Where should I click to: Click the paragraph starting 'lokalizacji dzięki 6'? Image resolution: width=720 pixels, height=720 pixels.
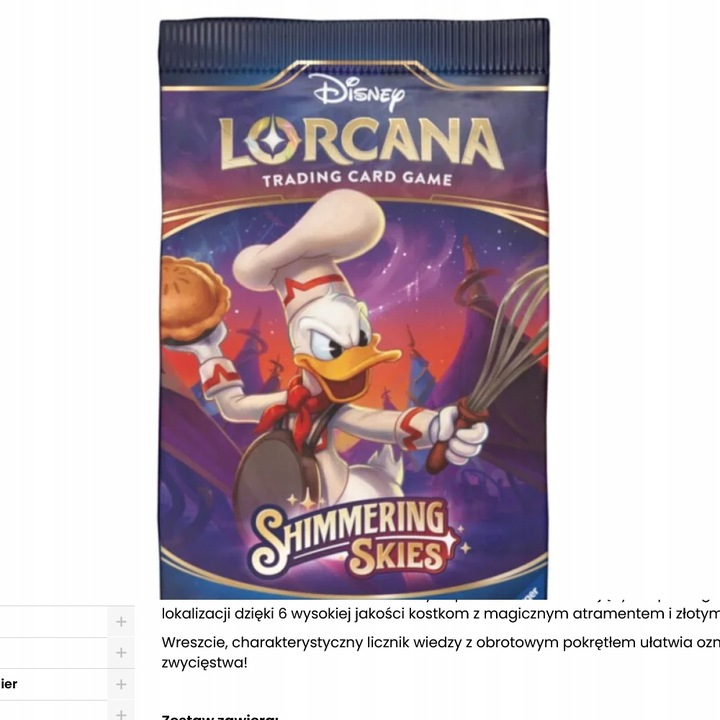441,613
